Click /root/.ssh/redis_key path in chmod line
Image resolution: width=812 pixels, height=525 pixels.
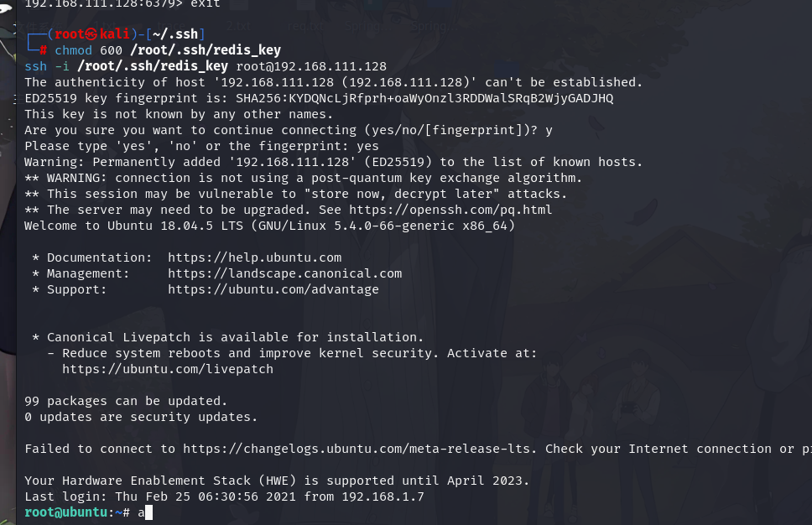(x=206, y=50)
